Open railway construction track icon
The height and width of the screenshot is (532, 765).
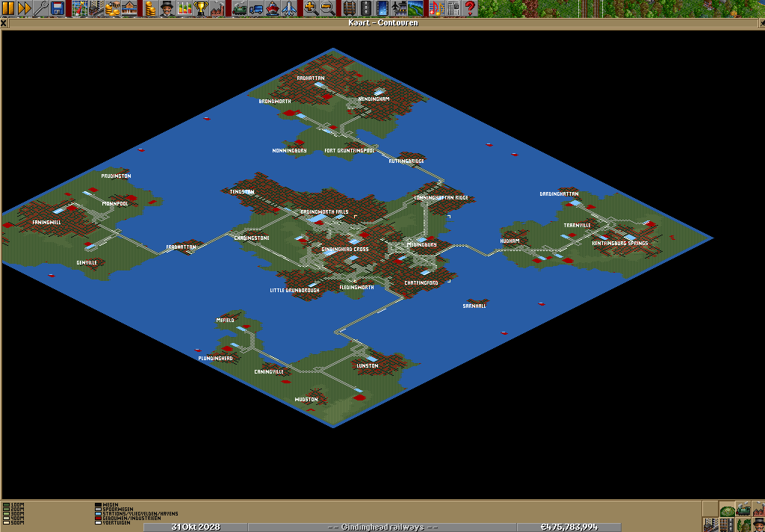(350, 8)
